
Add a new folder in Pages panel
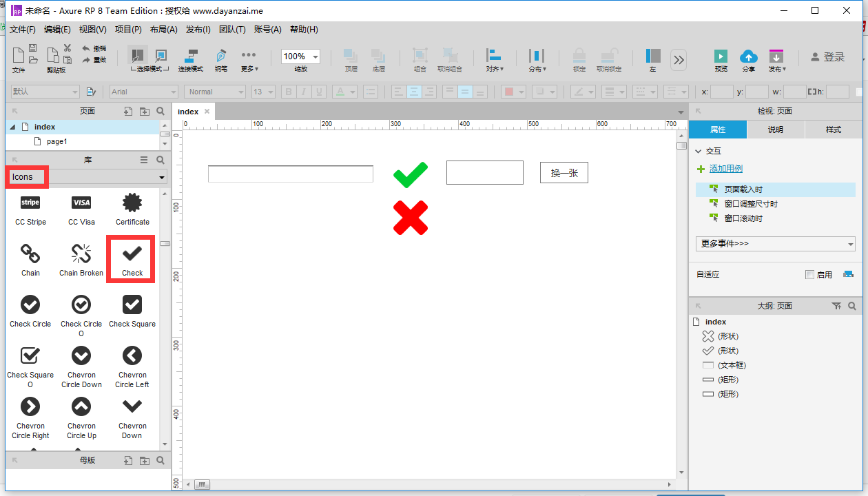144,111
